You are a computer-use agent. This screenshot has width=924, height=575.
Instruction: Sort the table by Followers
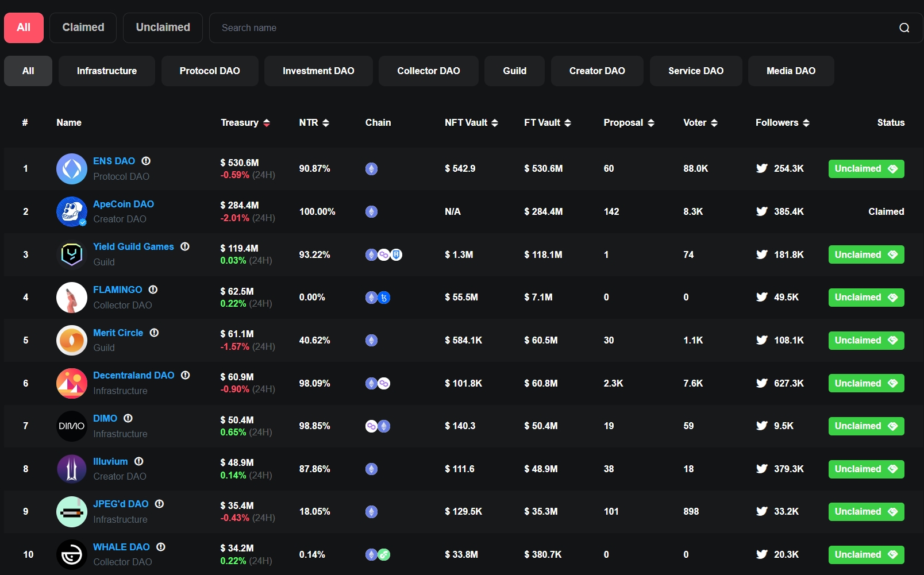click(x=782, y=123)
